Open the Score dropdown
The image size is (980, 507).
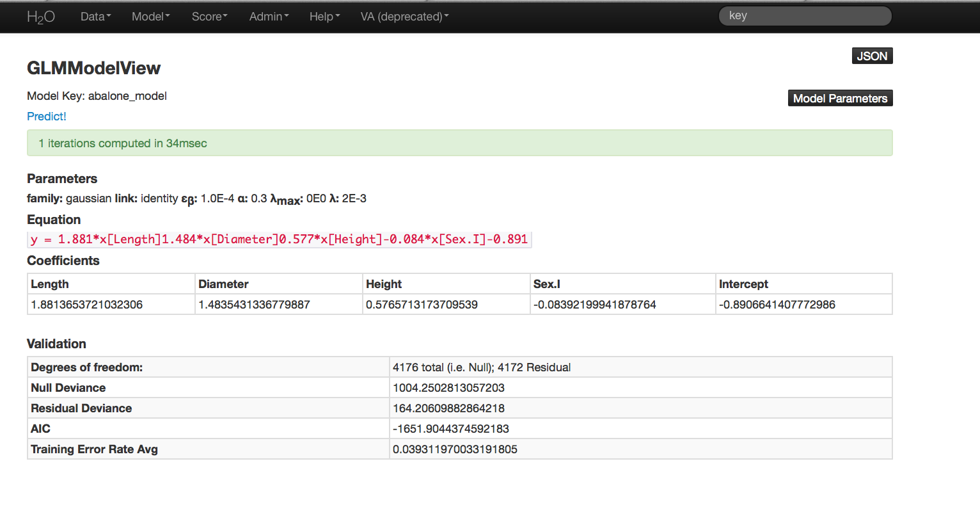coord(209,17)
